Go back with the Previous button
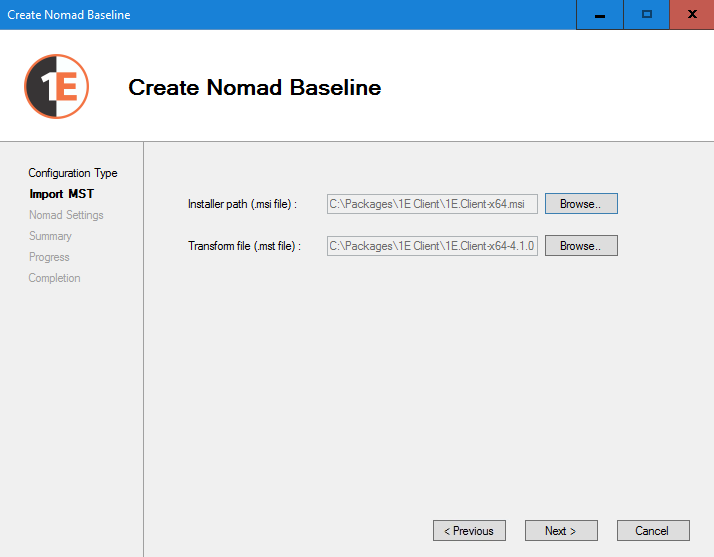This screenshot has width=714, height=557. [x=469, y=531]
